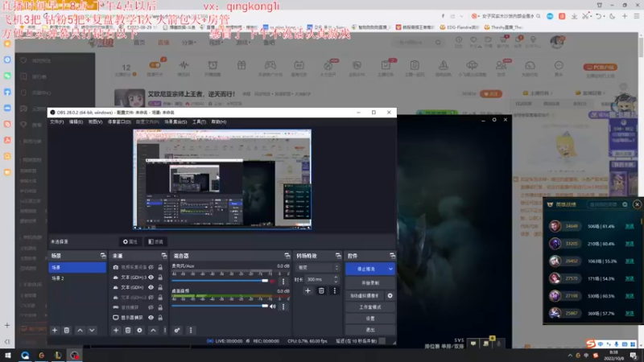Open mixer panel options menu at bottom
Viewport: 644px width, 362px height.
point(191,330)
